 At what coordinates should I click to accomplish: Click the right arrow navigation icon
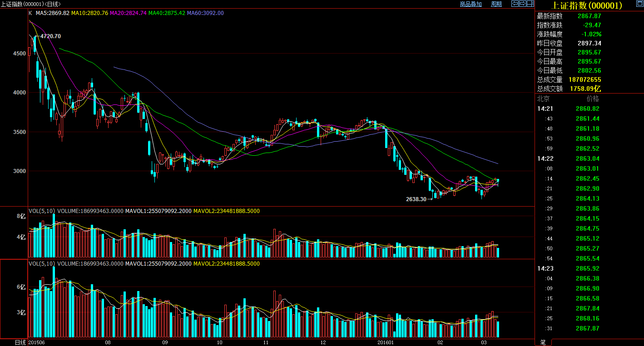tap(522, 4)
